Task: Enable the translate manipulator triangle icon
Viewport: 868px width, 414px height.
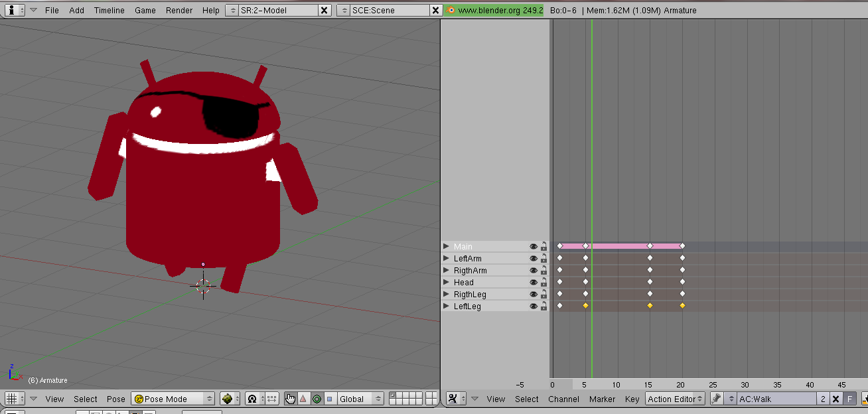Action: (x=303, y=399)
